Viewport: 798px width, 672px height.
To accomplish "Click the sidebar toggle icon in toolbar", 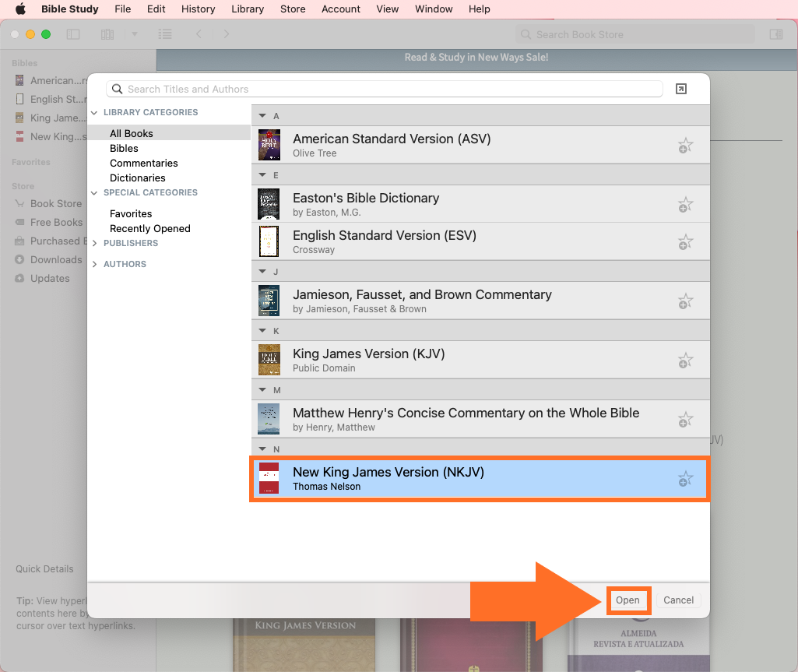I will (73, 34).
